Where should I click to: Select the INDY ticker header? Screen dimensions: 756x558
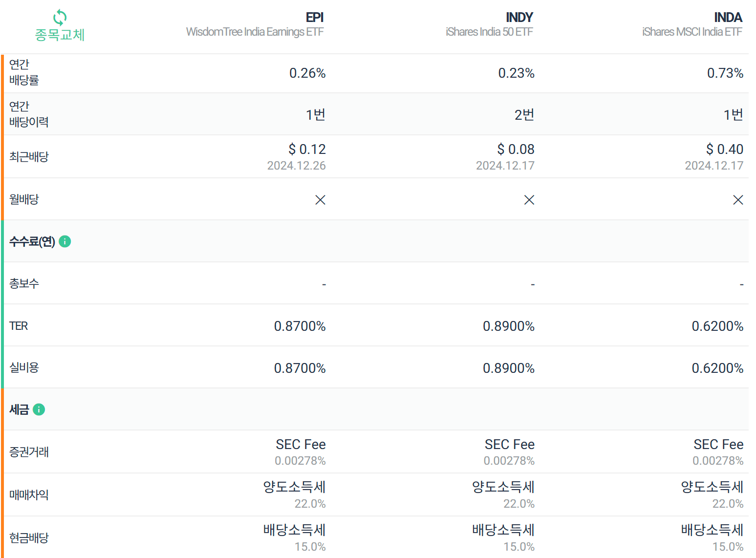pos(519,18)
